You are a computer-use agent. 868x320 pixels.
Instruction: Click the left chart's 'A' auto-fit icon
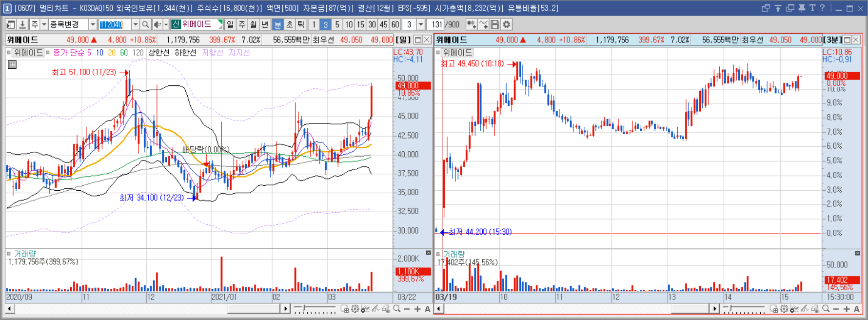(x=428, y=309)
